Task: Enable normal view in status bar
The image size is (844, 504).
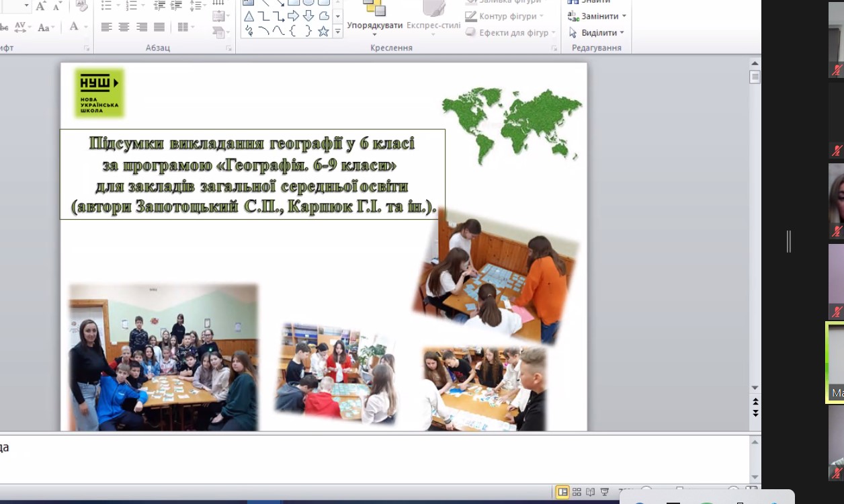Action: 562,492
